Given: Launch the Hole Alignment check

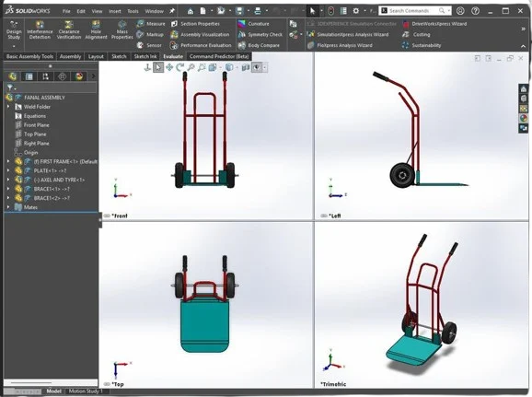Looking at the screenshot, I should pyautogui.click(x=96, y=29).
